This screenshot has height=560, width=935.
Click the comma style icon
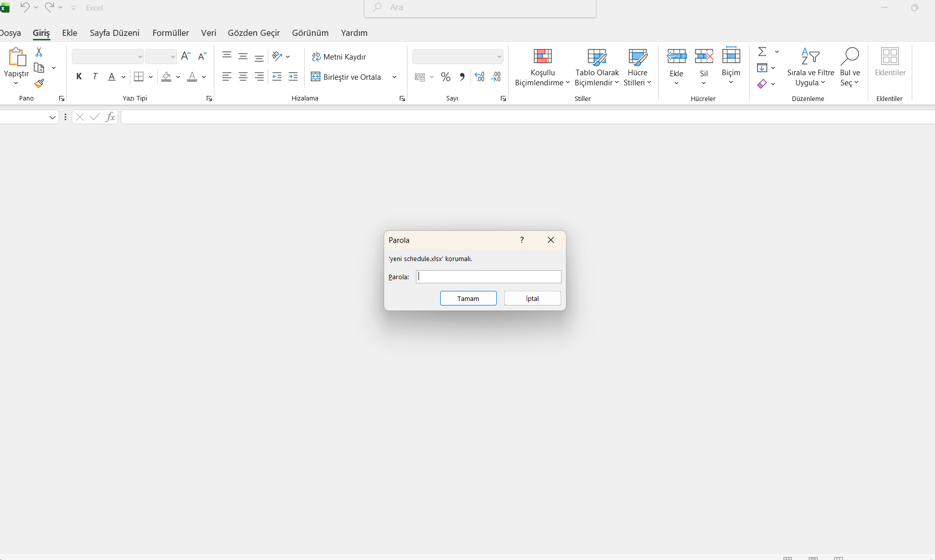[462, 77]
